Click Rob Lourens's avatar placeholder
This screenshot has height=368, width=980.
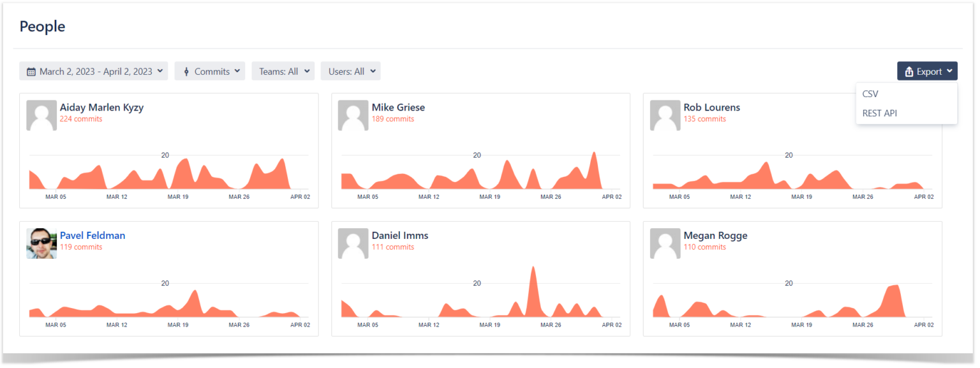pos(664,115)
